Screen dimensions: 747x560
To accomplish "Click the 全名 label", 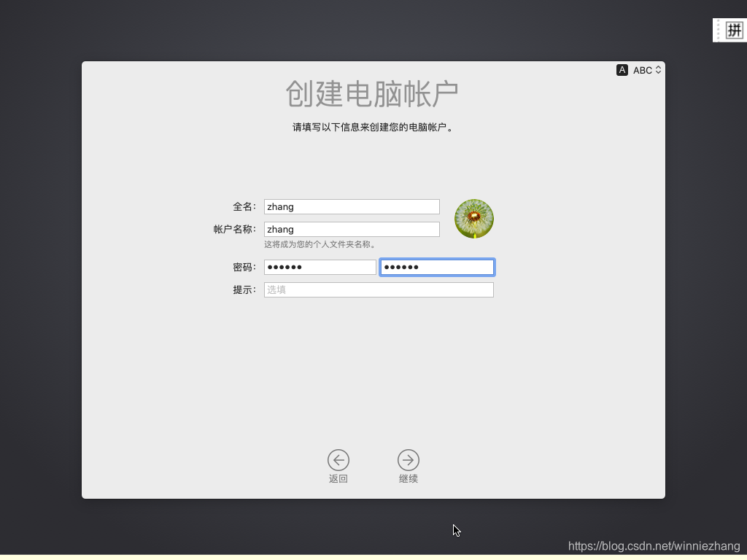I will [x=244, y=206].
